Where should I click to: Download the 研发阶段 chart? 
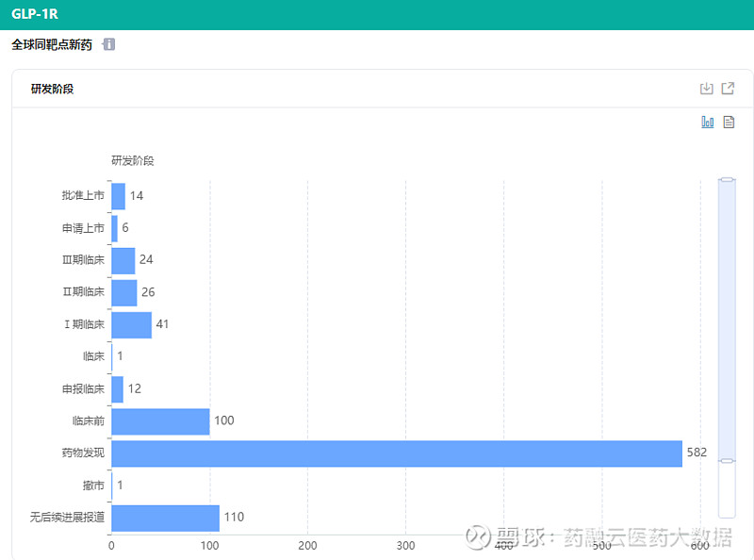tap(707, 88)
